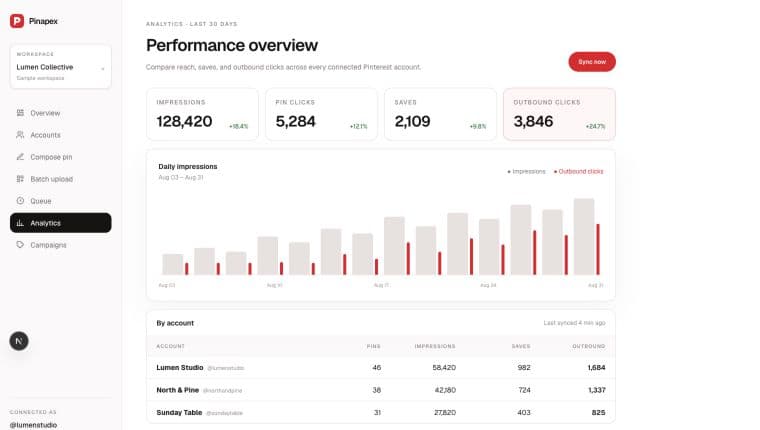This screenshot has height=430, width=760.
Task: Click the +18.4% impressions change
Action: click(238, 127)
